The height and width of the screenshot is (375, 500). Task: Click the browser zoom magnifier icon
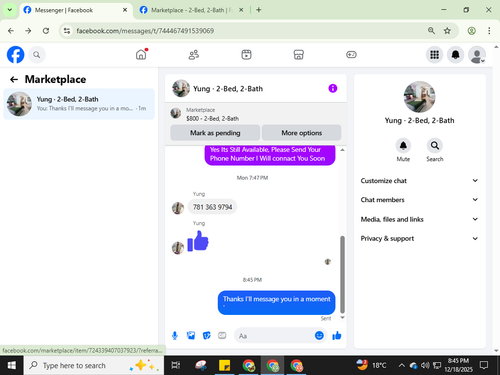[431, 31]
